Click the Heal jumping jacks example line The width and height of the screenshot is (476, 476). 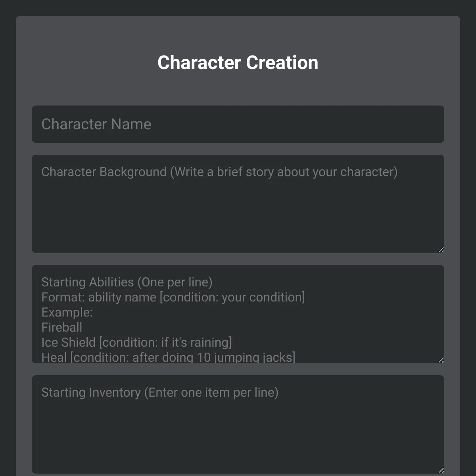click(168, 357)
